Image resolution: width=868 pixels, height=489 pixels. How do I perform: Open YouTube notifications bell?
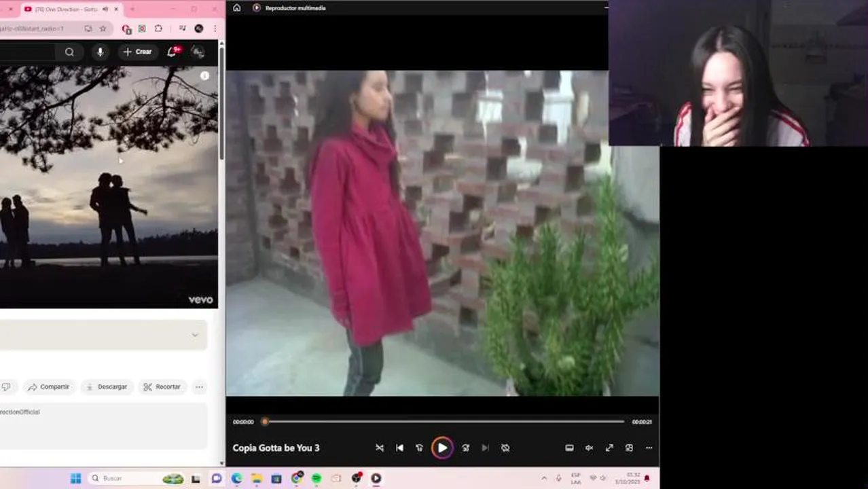point(172,52)
